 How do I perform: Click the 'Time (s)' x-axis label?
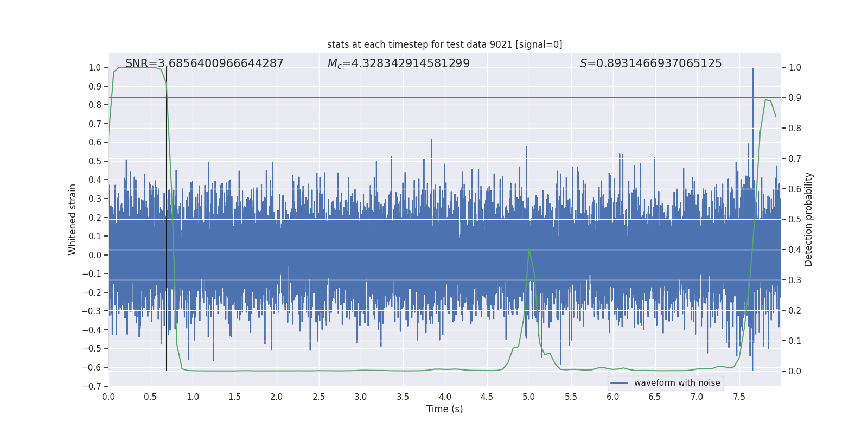tap(444, 409)
